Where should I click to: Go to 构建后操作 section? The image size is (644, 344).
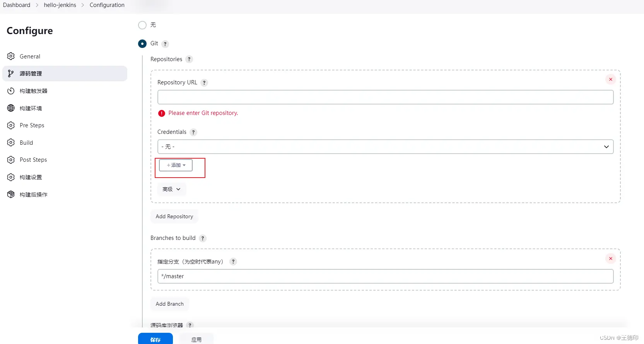[65, 194]
